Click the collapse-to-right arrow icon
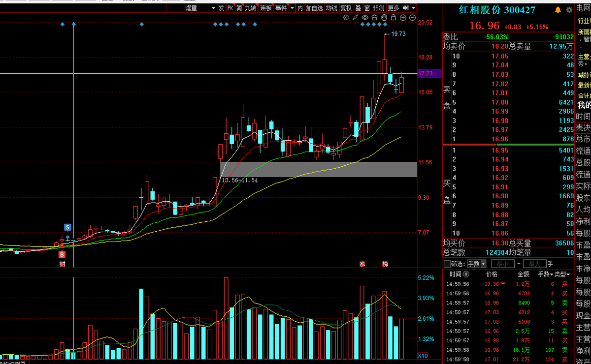591x364 pixels. (405, 8)
